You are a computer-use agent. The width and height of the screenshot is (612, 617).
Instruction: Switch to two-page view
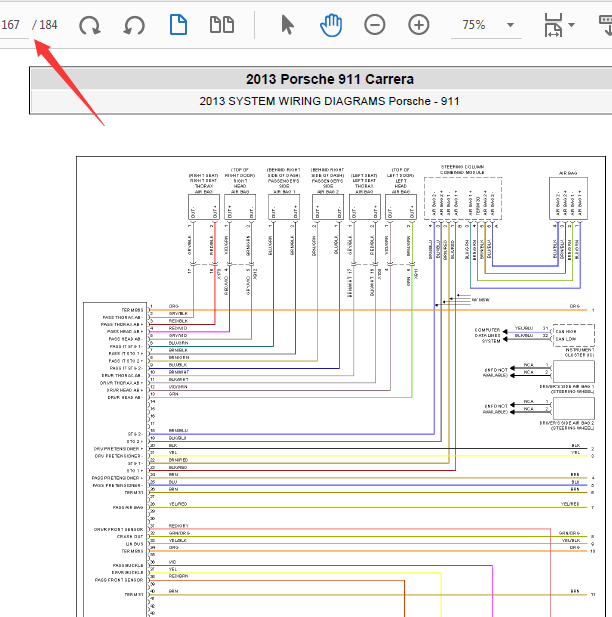(x=222, y=25)
